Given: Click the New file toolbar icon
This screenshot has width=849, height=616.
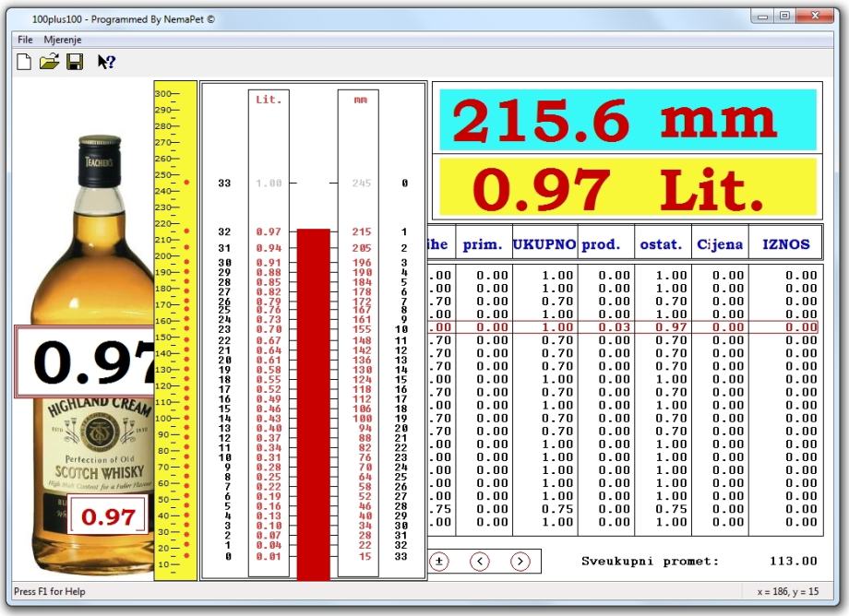Looking at the screenshot, I should 24,62.
